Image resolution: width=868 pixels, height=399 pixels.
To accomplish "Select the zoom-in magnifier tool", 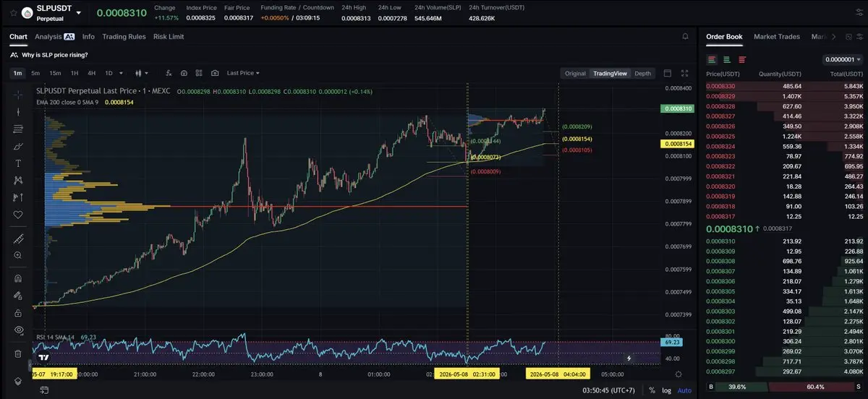I will click(x=18, y=255).
